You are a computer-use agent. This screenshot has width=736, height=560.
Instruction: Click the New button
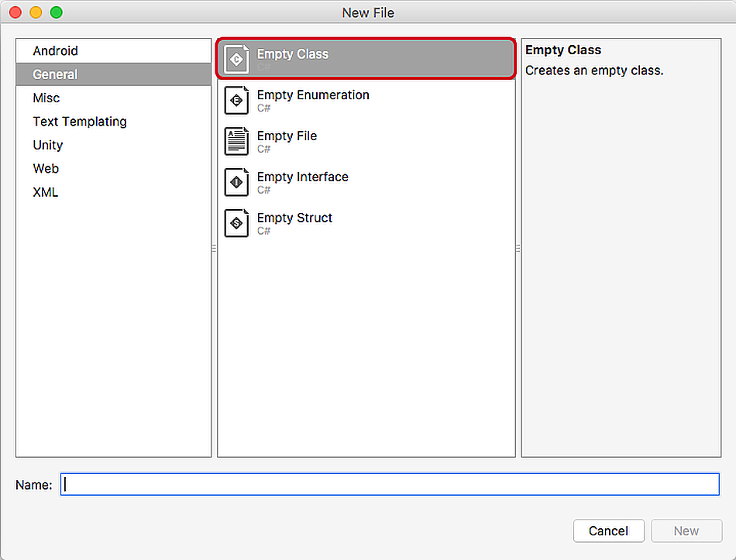click(686, 531)
